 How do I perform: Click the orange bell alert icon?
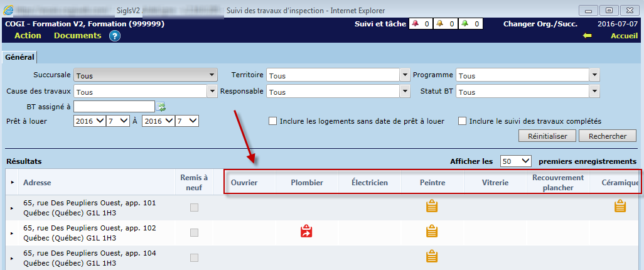click(440, 24)
